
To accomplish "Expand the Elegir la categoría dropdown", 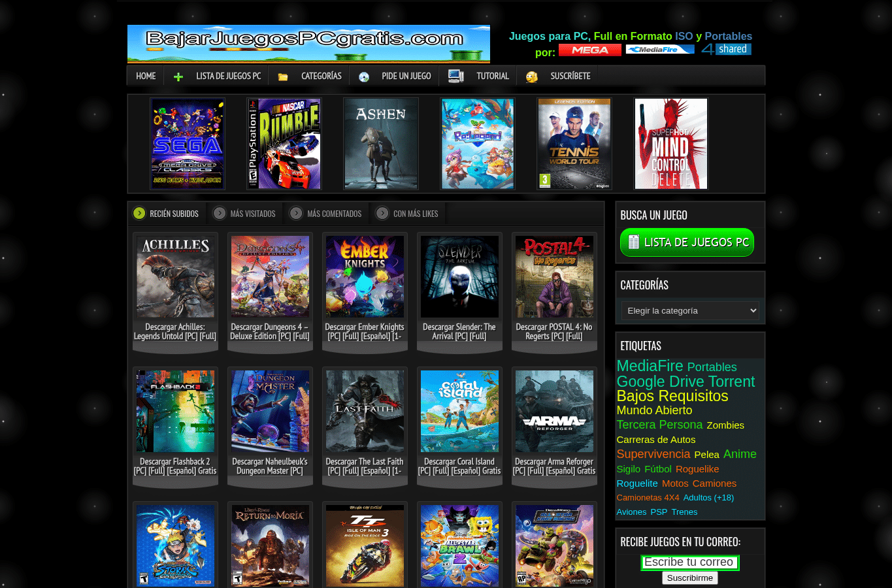I will tap(690, 310).
